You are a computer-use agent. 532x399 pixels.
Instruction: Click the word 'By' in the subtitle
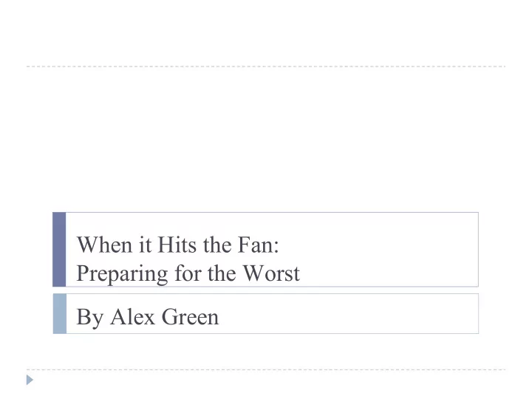[x=90, y=318]
